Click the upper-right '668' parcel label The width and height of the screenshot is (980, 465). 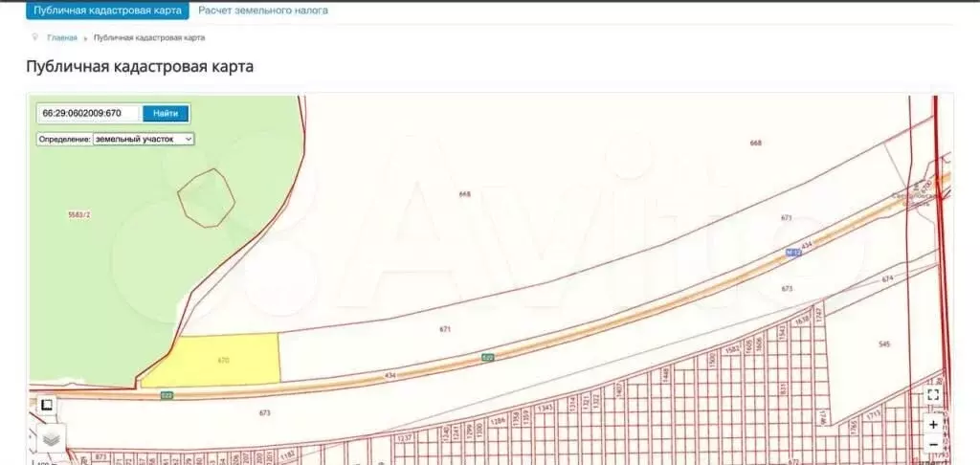(756, 143)
